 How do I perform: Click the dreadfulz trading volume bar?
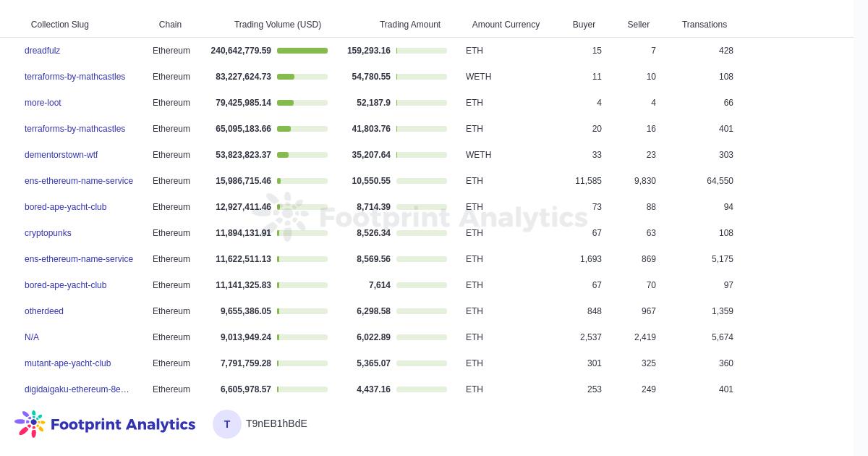coord(302,51)
